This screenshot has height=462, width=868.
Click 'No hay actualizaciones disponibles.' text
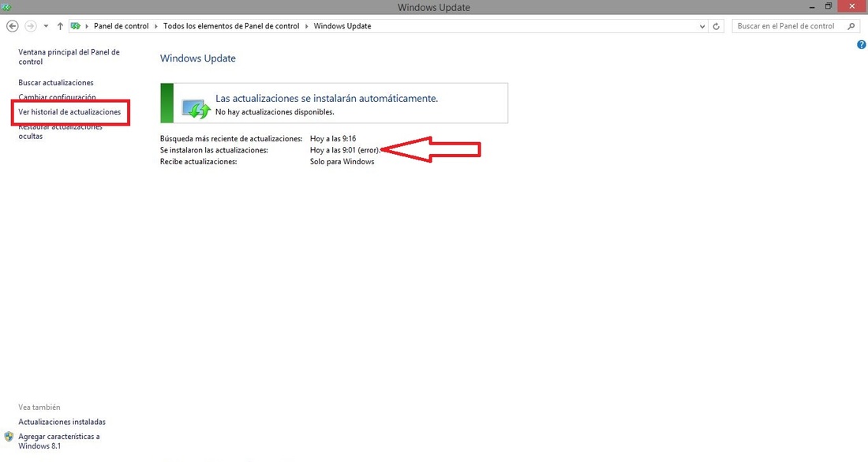[x=275, y=112]
